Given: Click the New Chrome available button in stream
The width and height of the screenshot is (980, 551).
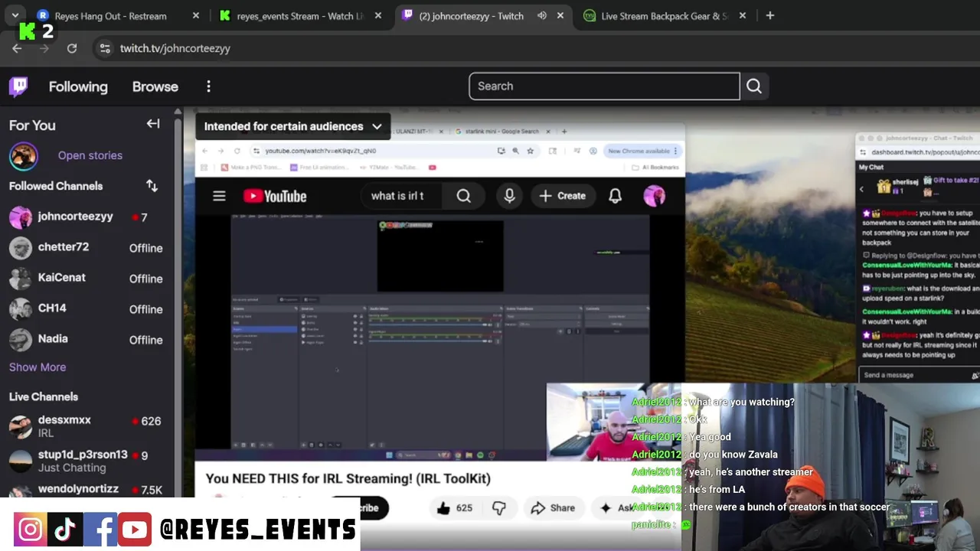Looking at the screenshot, I should (643, 151).
